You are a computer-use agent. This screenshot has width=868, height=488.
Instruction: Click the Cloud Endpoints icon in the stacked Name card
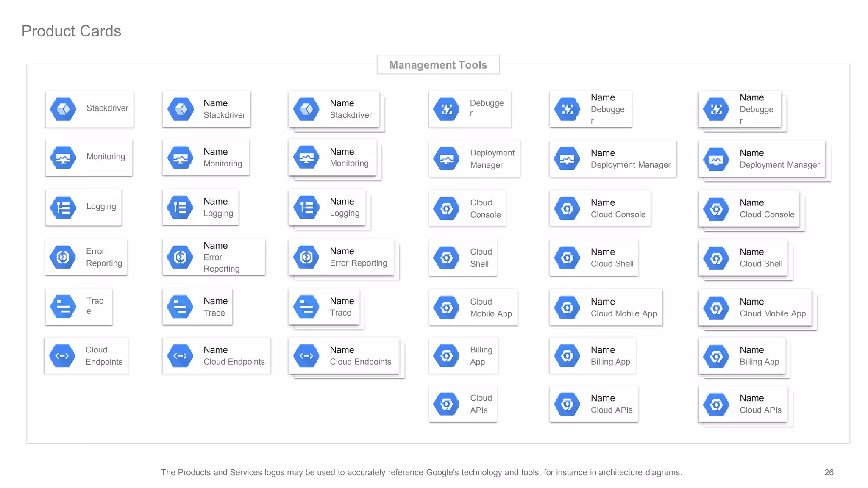point(306,355)
